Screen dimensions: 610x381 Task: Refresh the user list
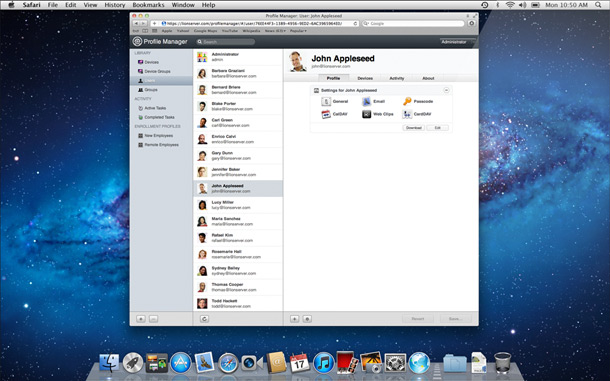tap(204, 319)
